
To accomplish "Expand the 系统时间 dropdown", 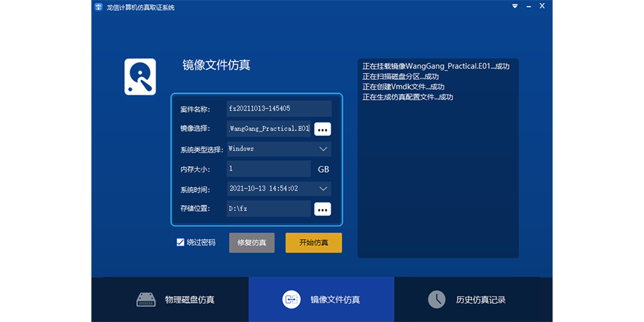I will pos(324,189).
